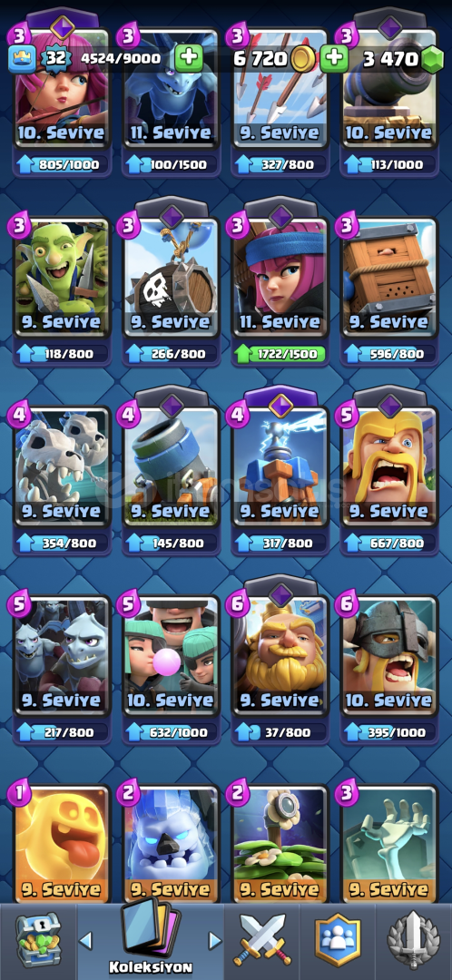
Task: Tap the green gem currency icon
Action: 431,59
